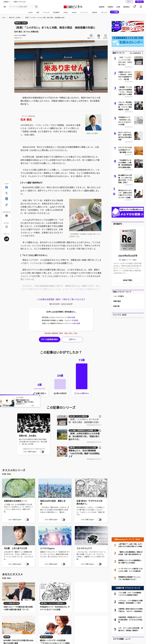The width and height of the screenshot is (146, 644).
Task: Toggle follow for 敗軍の将、兵を語る series
Action: (x=42, y=452)
